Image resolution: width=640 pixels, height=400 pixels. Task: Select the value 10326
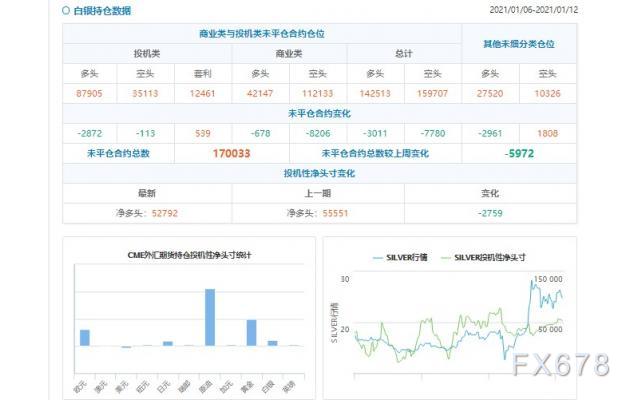click(547, 93)
